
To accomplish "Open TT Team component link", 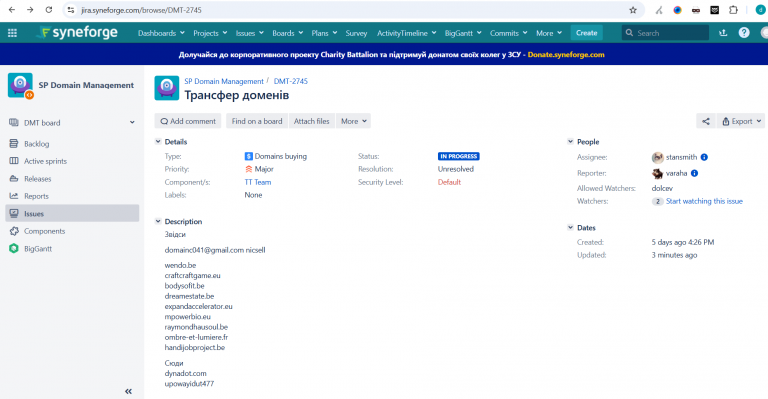I will pos(258,182).
